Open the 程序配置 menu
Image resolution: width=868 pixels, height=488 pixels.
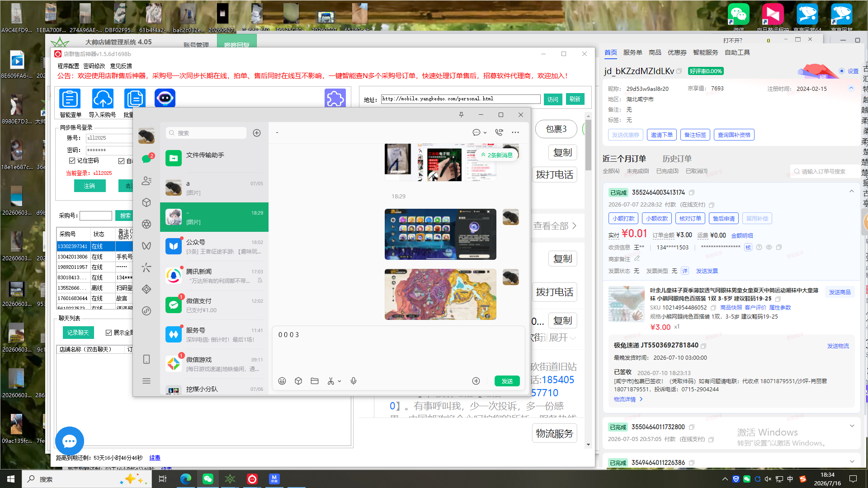[68, 66]
